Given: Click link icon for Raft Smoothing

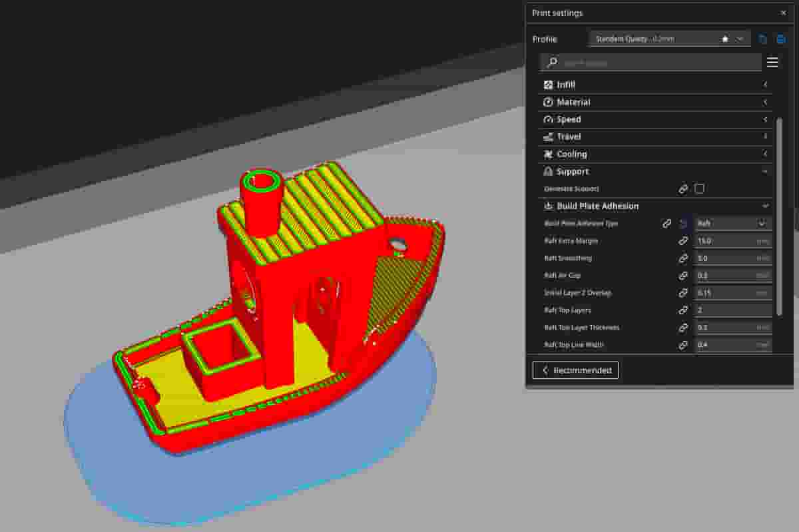Looking at the screenshot, I should click(x=683, y=258).
